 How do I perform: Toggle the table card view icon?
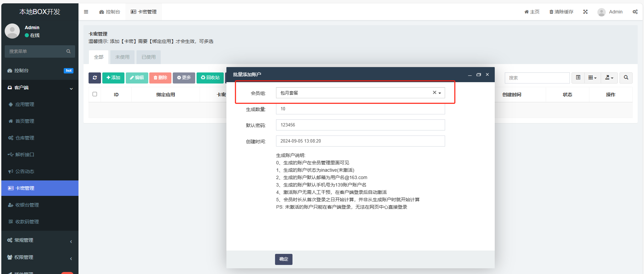coord(578,78)
